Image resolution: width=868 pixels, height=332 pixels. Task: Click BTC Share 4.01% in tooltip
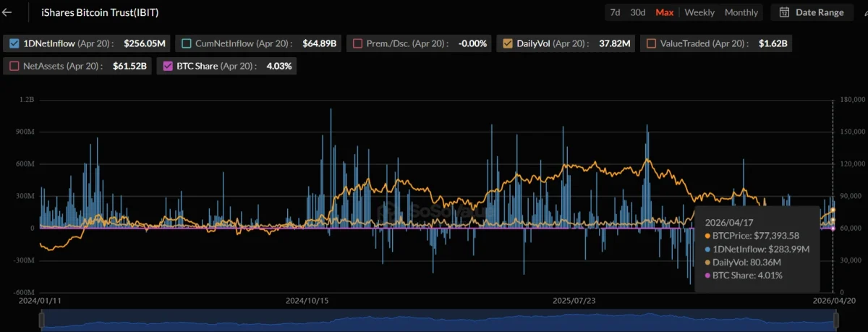[x=744, y=276]
